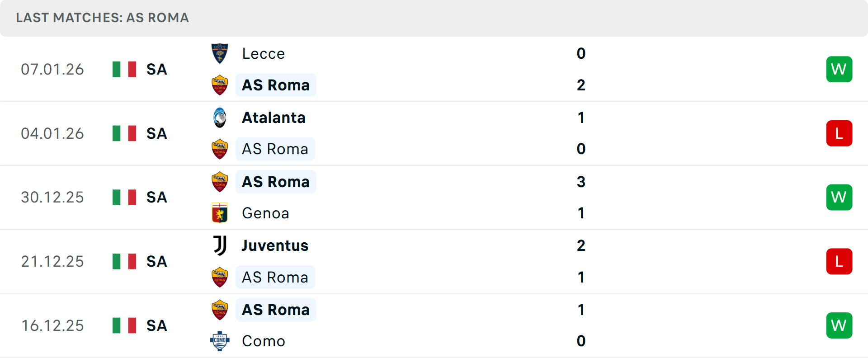Open the Genoa team name link
This screenshot has height=358, width=868.
265,213
